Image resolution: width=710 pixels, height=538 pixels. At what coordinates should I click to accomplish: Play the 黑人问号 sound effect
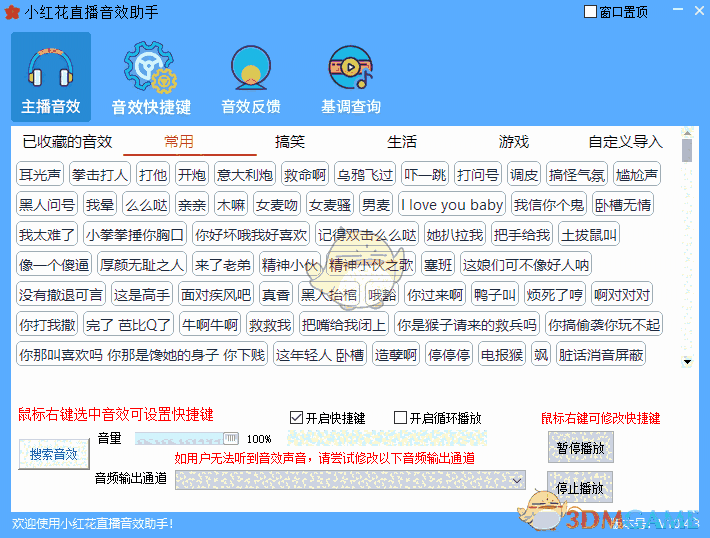(47, 205)
